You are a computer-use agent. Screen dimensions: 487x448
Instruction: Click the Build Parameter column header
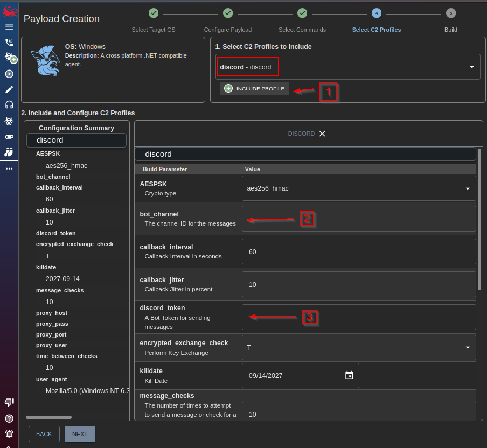pyautogui.click(x=165, y=169)
